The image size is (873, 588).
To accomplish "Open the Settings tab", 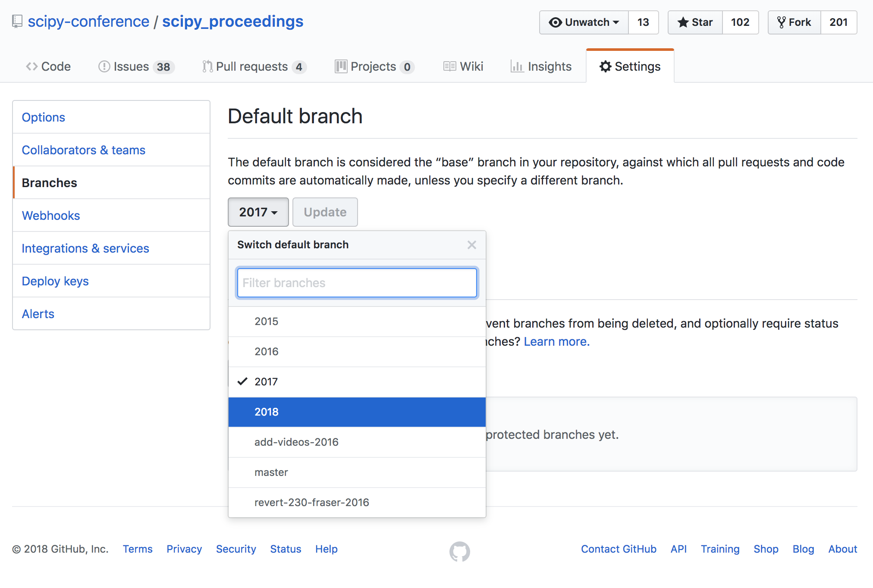I will coord(630,66).
